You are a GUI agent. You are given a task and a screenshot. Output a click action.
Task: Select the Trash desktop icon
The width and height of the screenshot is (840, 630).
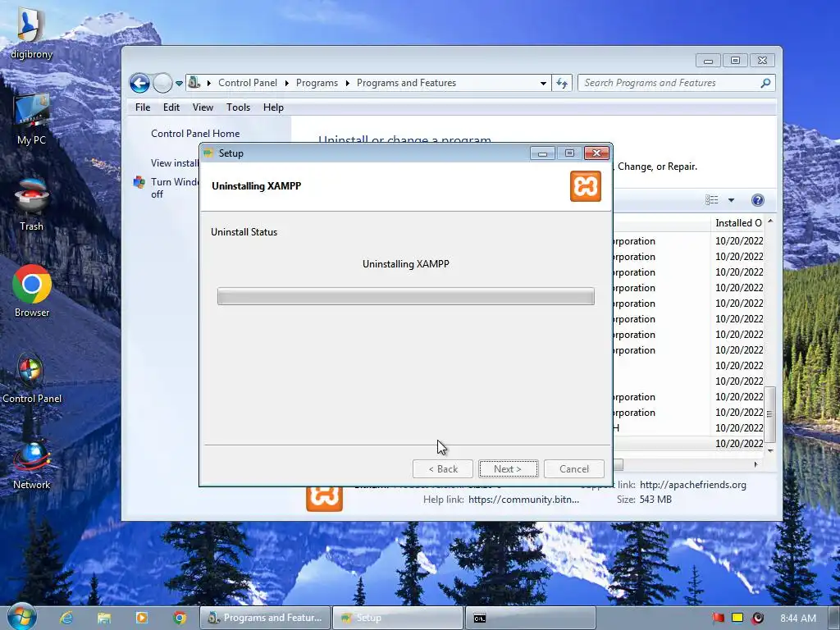[x=32, y=204]
